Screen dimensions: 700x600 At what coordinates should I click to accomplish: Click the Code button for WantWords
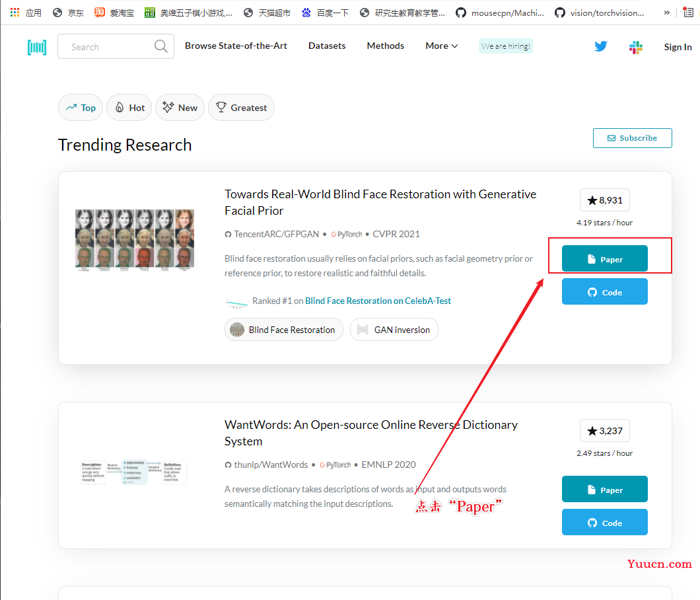604,522
